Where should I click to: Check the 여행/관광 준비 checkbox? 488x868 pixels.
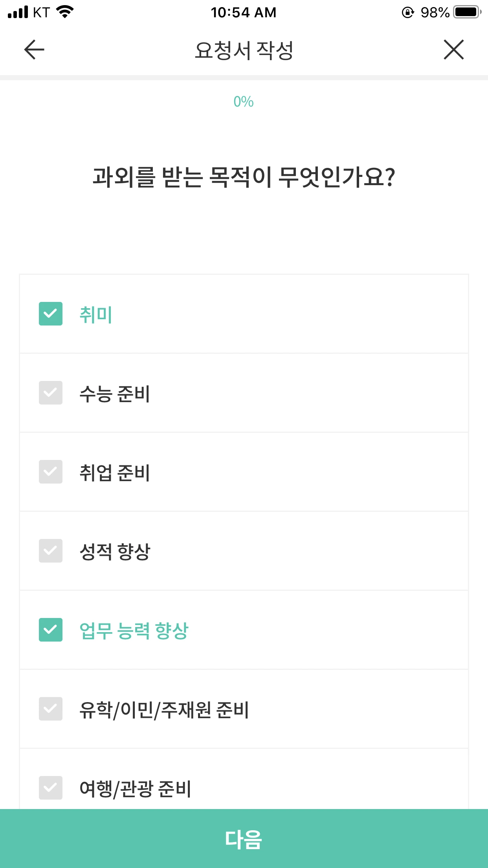(51, 788)
